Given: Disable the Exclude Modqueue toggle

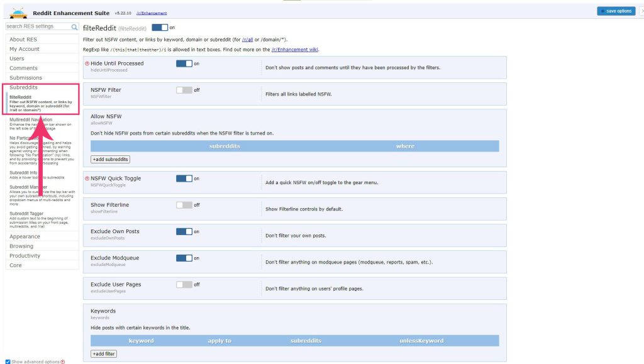Looking at the screenshot, I should (x=184, y=258).
